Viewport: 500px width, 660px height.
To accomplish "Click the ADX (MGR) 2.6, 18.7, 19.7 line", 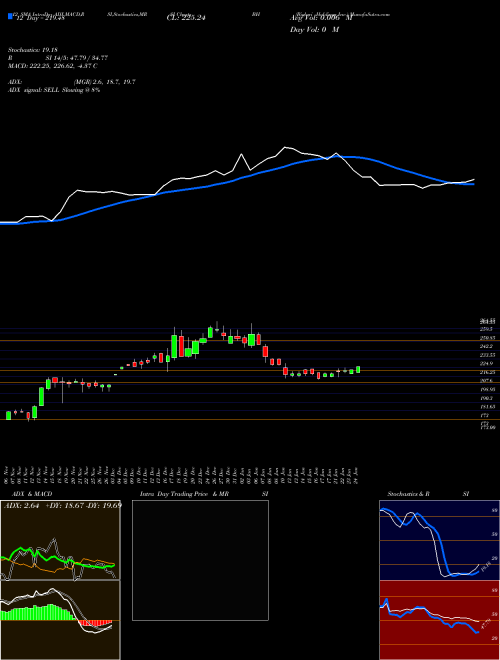I will [72, 82].
